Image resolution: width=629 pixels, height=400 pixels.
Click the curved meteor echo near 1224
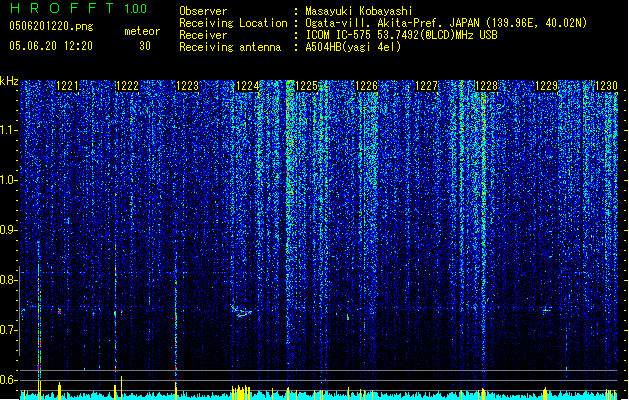[x=241, y=312]
